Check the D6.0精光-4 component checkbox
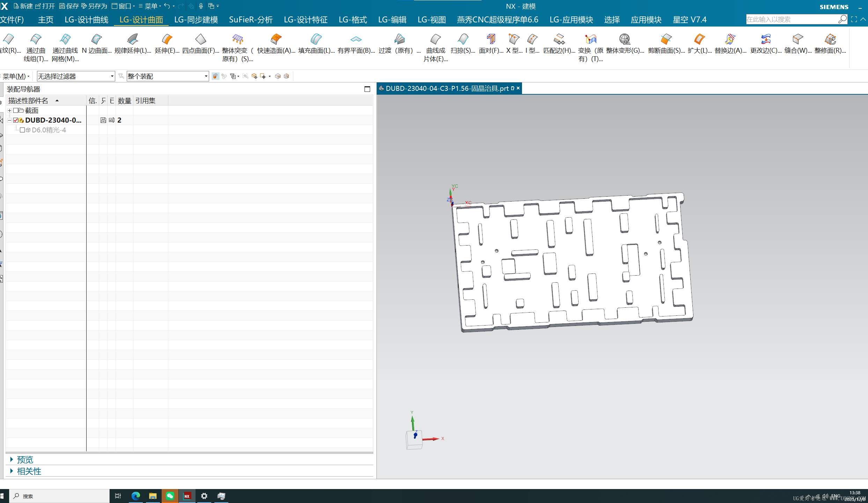Image resolution: width=868 pixels, height=503 pixels. (x=22, y=130)
